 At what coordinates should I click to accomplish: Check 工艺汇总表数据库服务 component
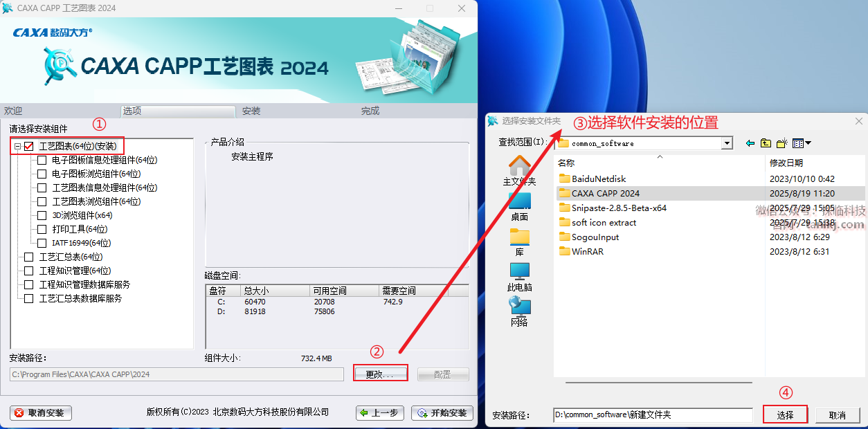29,298
